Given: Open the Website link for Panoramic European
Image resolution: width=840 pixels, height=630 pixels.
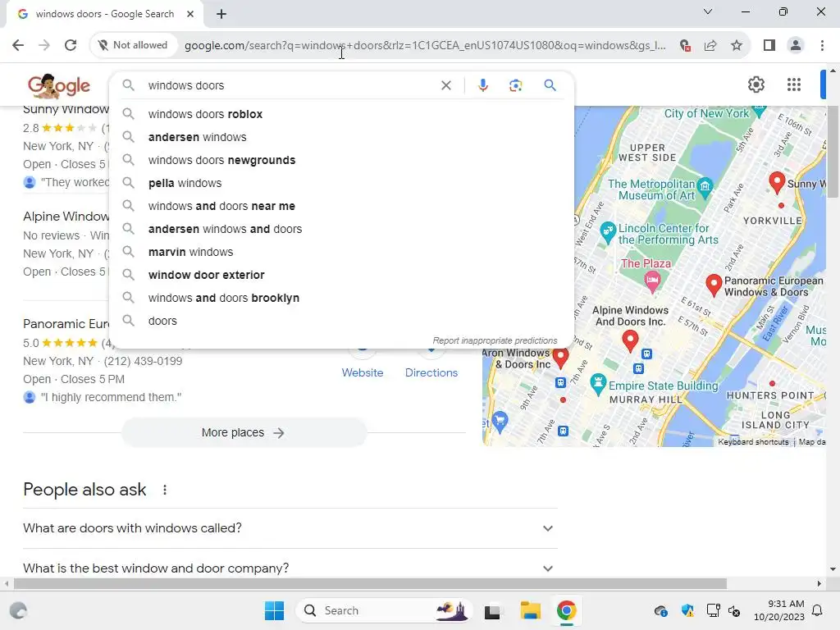Looking at the screenshot, I should pyautogui.click(x=363, y=372).
